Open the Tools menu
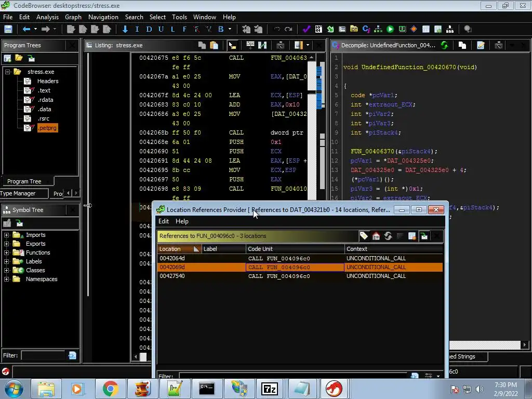Screen dimensions: 532x399 click(x=179, y=17)
